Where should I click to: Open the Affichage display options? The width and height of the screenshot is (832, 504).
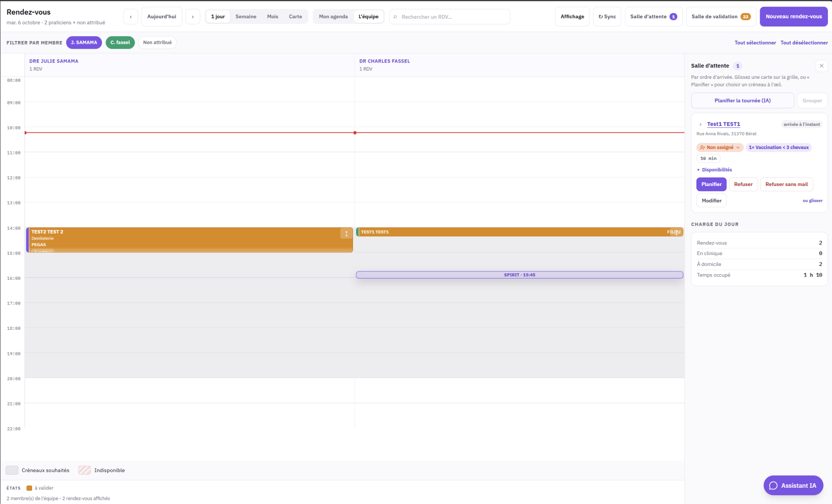[572, 17]
